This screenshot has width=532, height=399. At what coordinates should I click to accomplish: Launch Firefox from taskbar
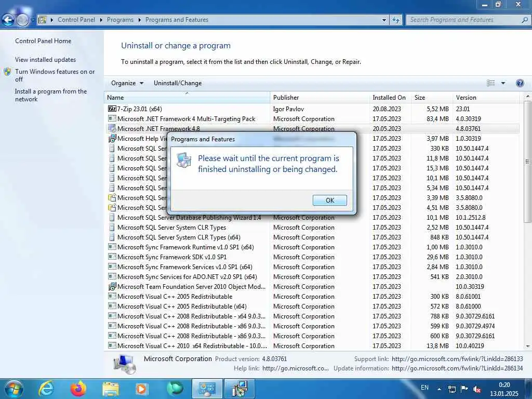pos(78,389)
